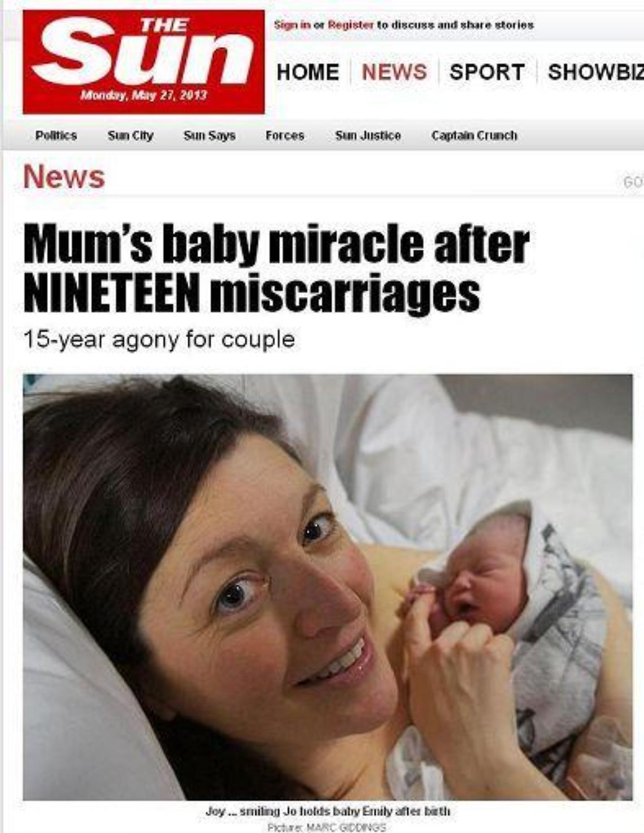Click the 15-year agony subheading
Image resolution: width=644 pixels, height=833 pixels.
tap(159, 339)
